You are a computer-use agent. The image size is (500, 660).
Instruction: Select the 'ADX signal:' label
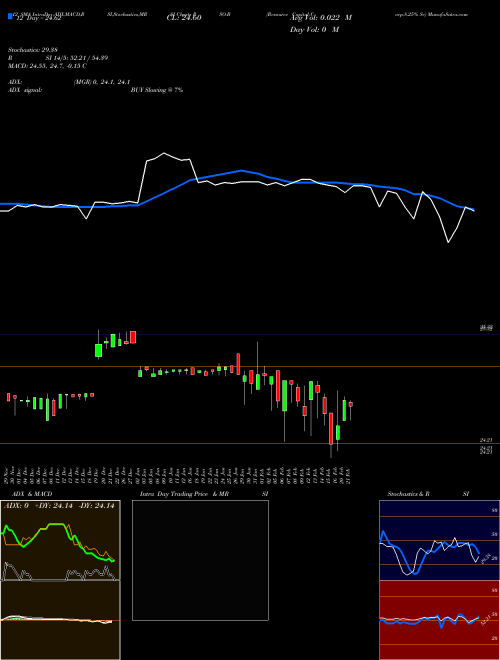[25, 90]
